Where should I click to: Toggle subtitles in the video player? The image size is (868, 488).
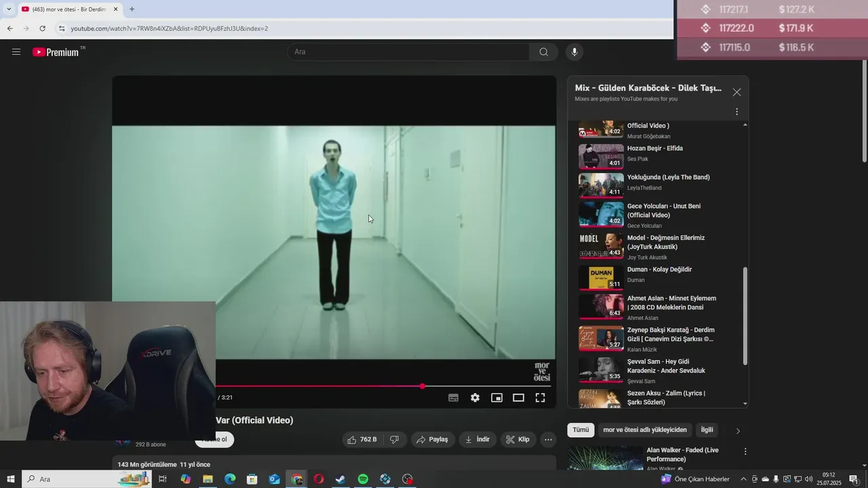tap(454, 398)
